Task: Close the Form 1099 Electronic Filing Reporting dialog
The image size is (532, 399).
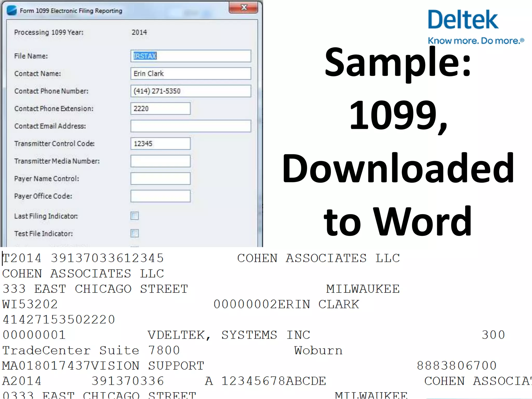Action: click(x=243, y=7)
